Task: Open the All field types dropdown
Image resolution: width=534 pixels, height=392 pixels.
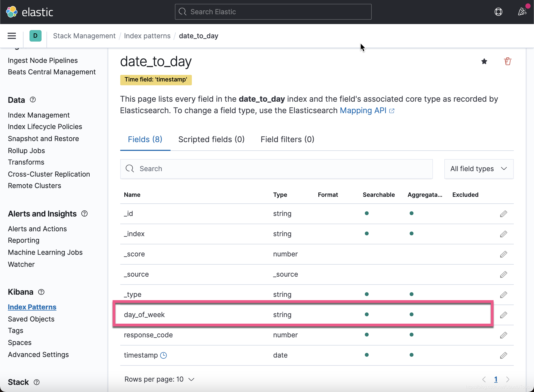Action: click(x=478, y=169)
